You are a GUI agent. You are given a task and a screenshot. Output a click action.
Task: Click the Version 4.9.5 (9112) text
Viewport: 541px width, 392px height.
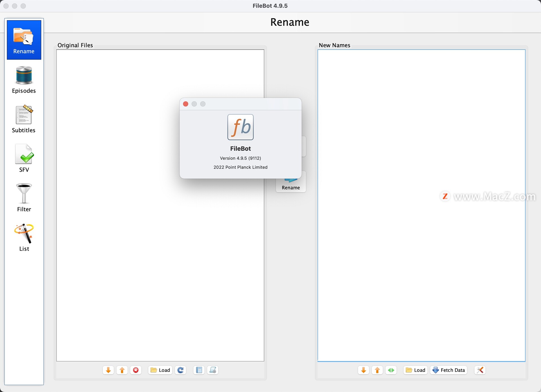click(240, 158)
